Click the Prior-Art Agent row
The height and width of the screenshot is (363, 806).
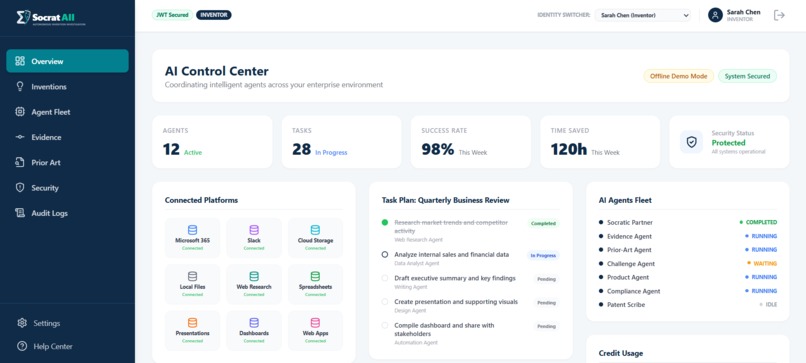click(688, 250)
